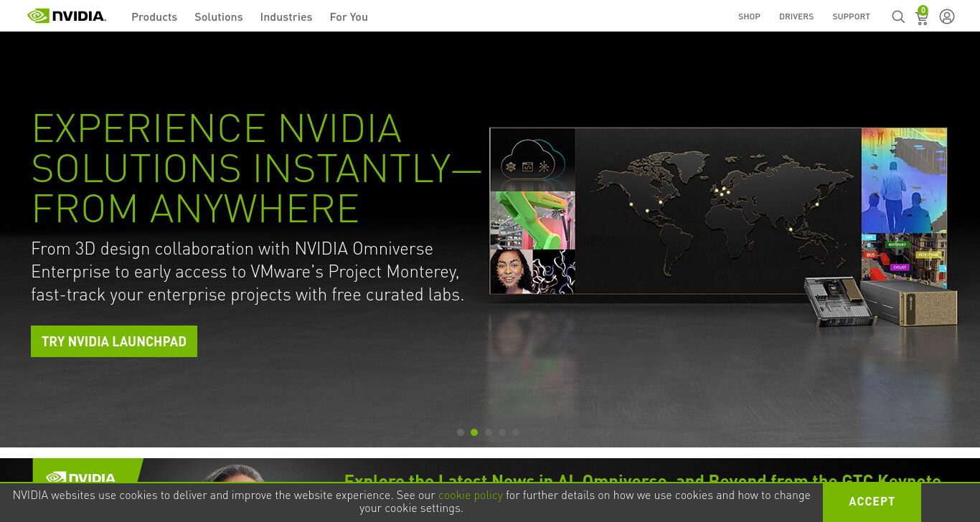Open the search magnifier icon
Image resolution: width=980 pixels, height=522 pixels.
coord(898,16)
